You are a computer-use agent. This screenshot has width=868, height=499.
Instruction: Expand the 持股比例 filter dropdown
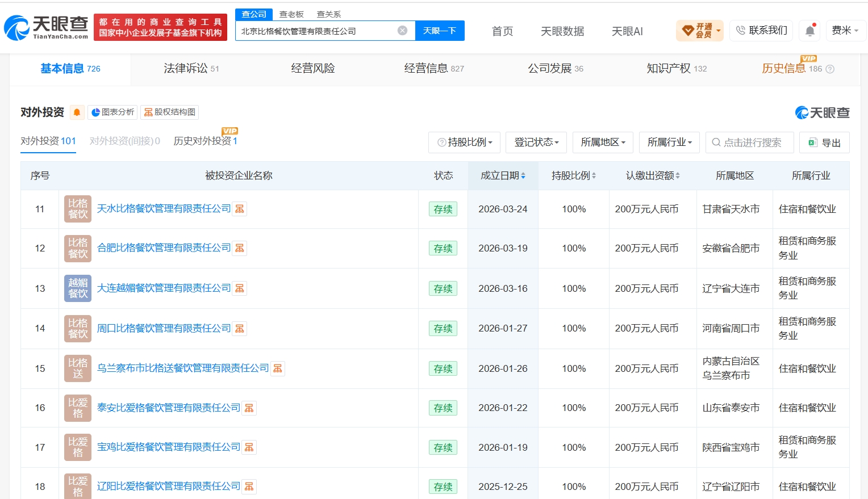(x=465, y=142)
